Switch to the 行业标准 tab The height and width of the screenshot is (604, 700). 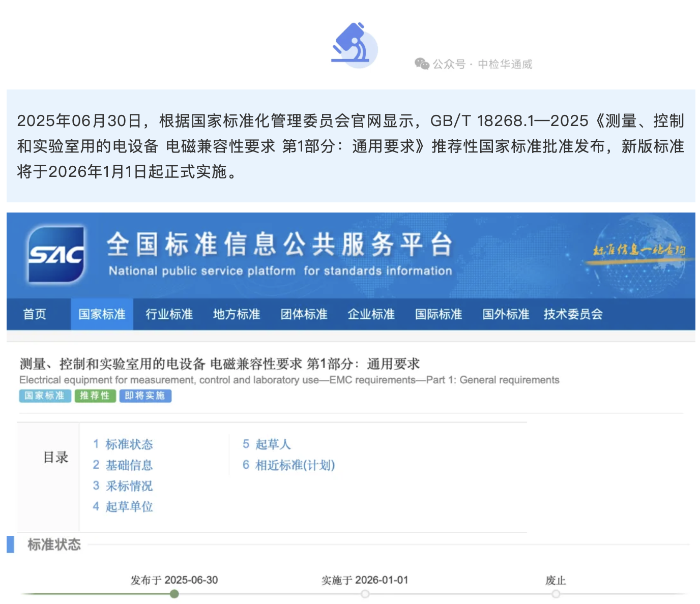pyautogui.click(x=169, y=314)
